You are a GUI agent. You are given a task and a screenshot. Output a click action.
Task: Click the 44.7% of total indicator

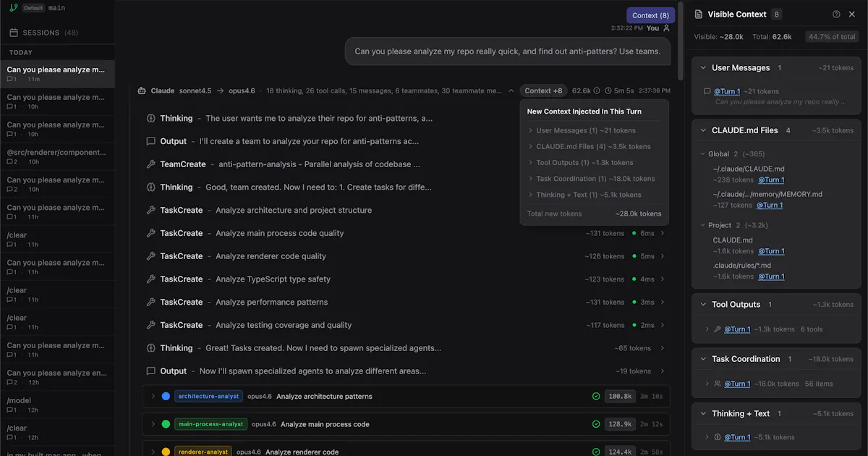(832, 37)
